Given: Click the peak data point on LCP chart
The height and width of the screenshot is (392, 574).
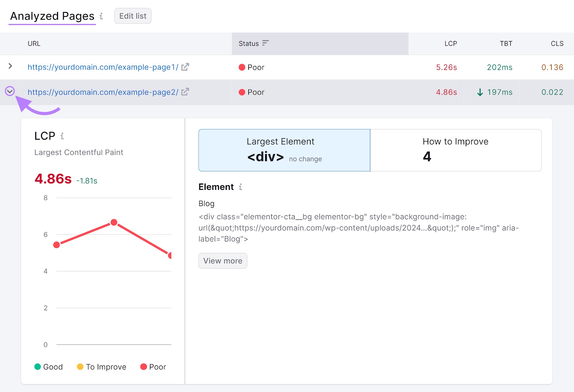Looking at the screenshot, I should click(x=114, y=223).
